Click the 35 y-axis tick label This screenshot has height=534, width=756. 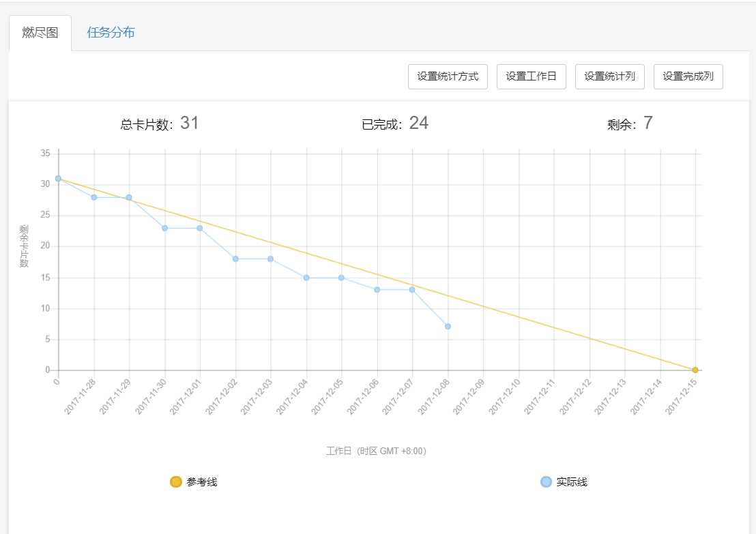pyautogui.click(x=45, y=153)
